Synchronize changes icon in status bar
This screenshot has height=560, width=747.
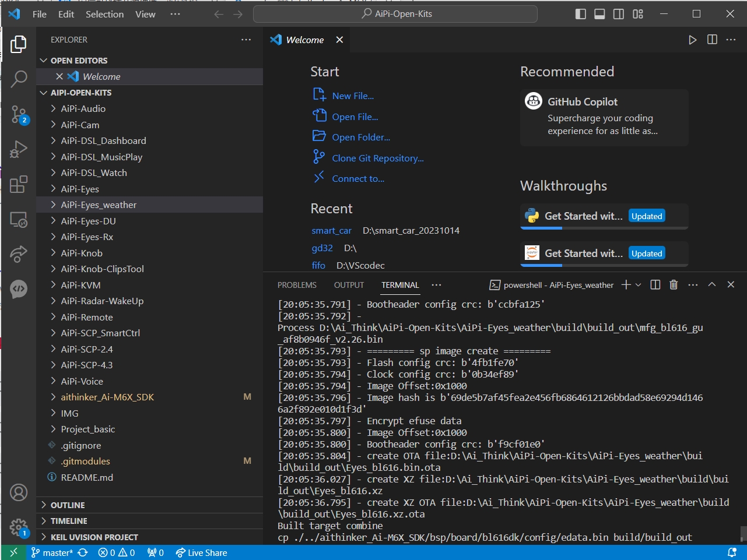click(83, 552)
